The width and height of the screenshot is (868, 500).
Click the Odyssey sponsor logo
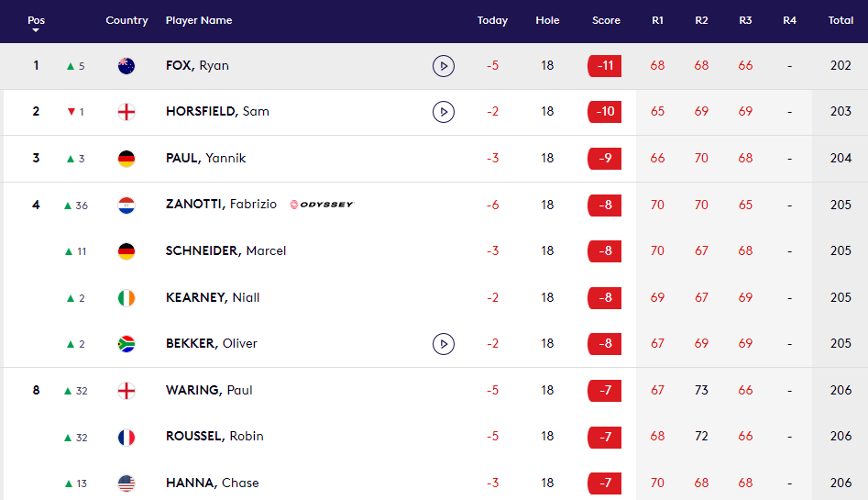coord(321,205)
